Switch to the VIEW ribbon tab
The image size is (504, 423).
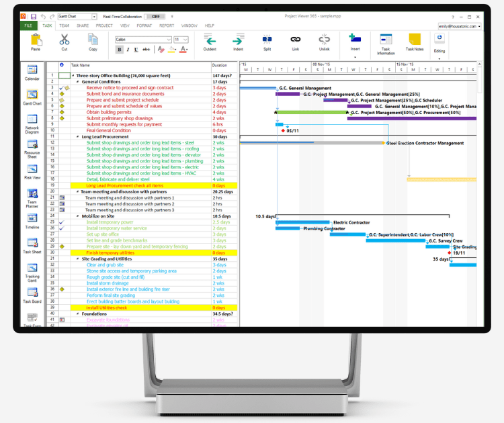[x=125, y=26]
